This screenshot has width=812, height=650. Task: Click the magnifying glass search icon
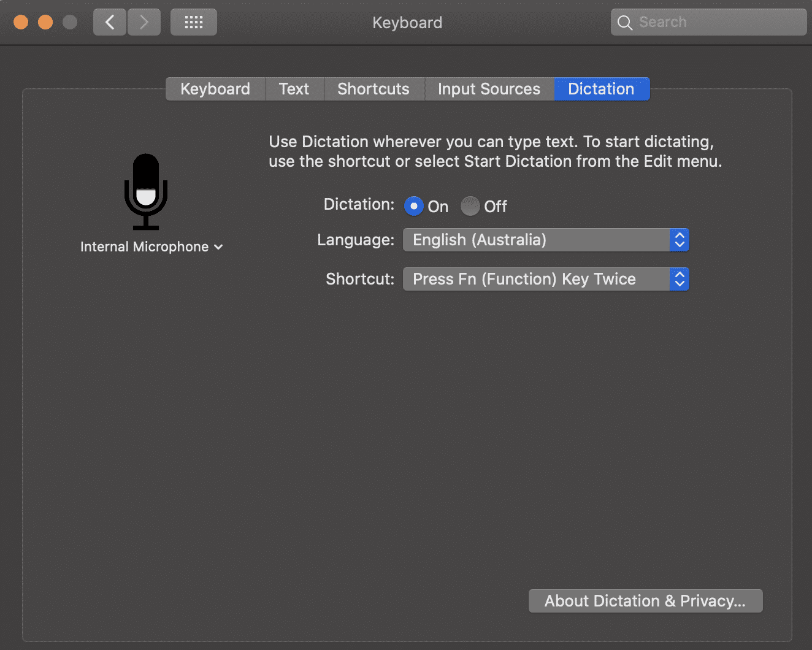[x=624, y=23]
